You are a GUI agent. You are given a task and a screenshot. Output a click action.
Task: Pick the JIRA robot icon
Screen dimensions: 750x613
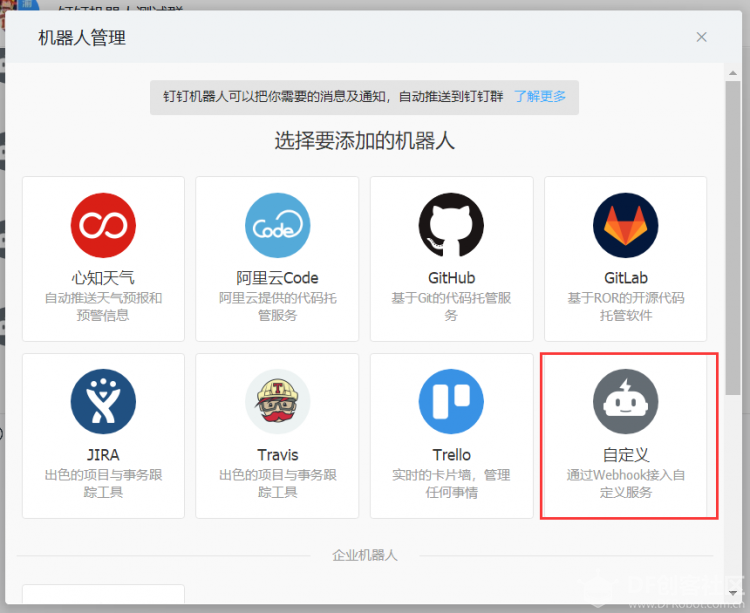pos(103,402)
